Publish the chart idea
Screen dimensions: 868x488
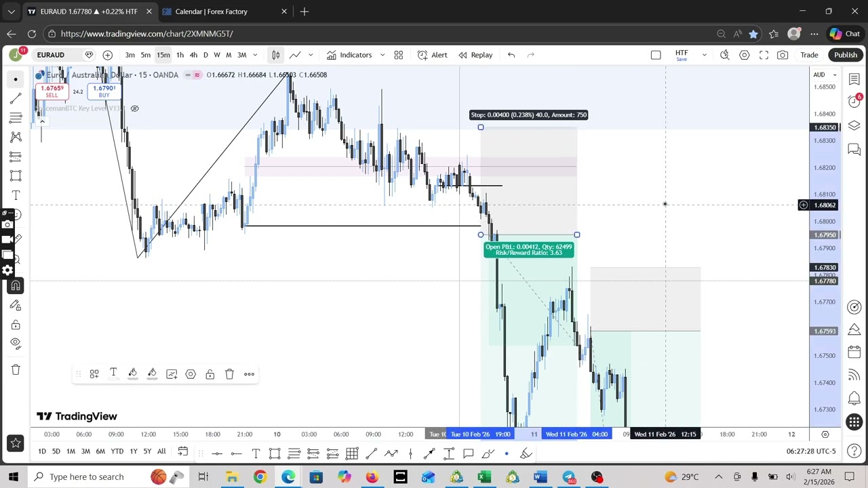846,55
